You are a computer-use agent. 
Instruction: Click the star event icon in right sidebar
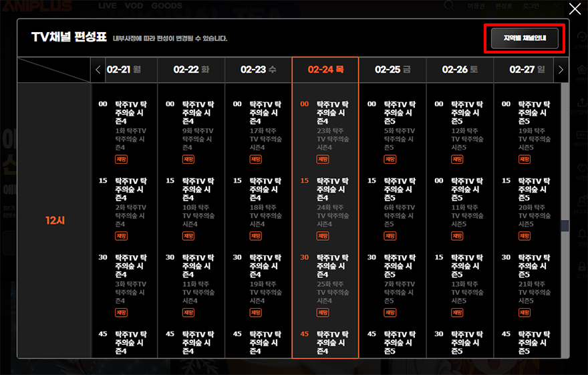[581, 70]
